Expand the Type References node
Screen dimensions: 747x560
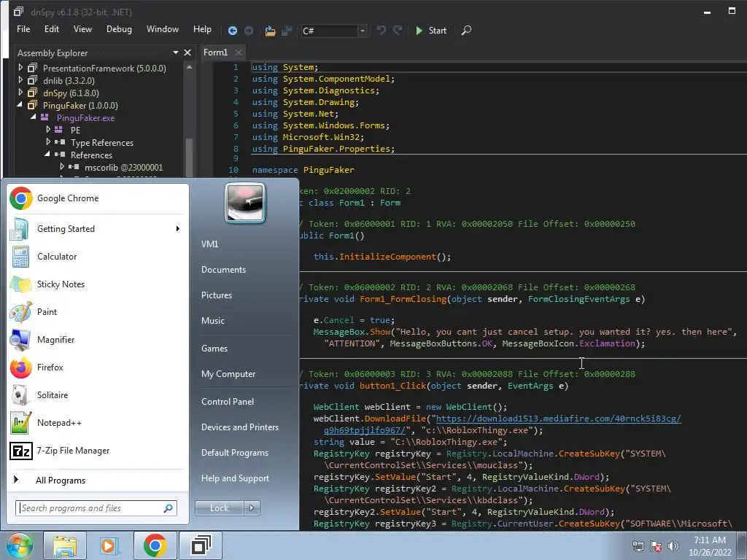(x=48, y=142)
